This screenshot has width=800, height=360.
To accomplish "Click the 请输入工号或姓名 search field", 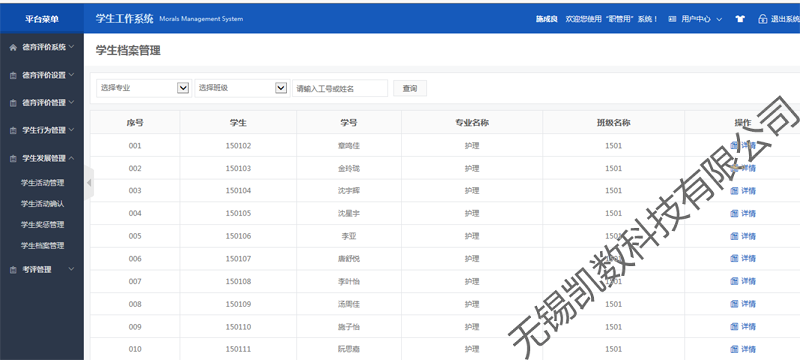I will coord(340,88).
